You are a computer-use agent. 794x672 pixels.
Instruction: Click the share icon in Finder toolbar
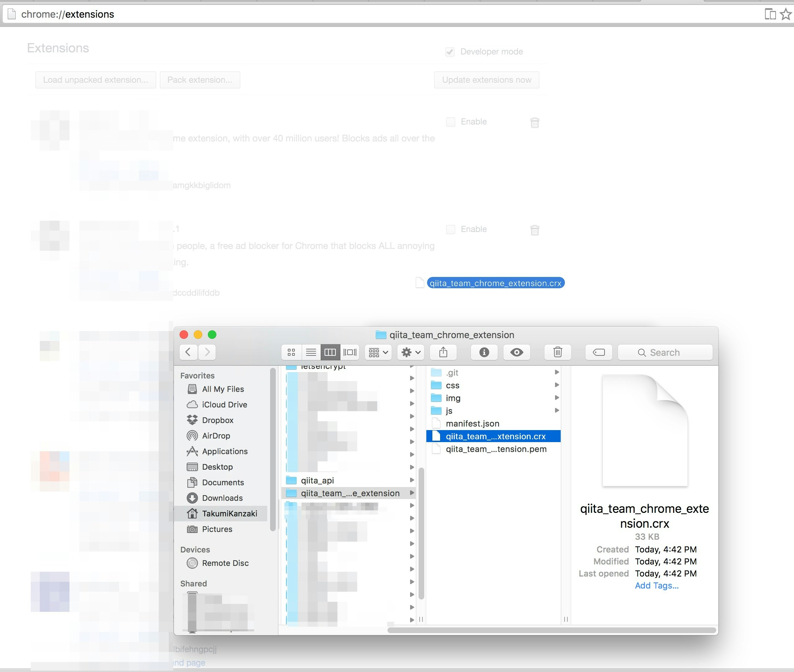point(444,351)
